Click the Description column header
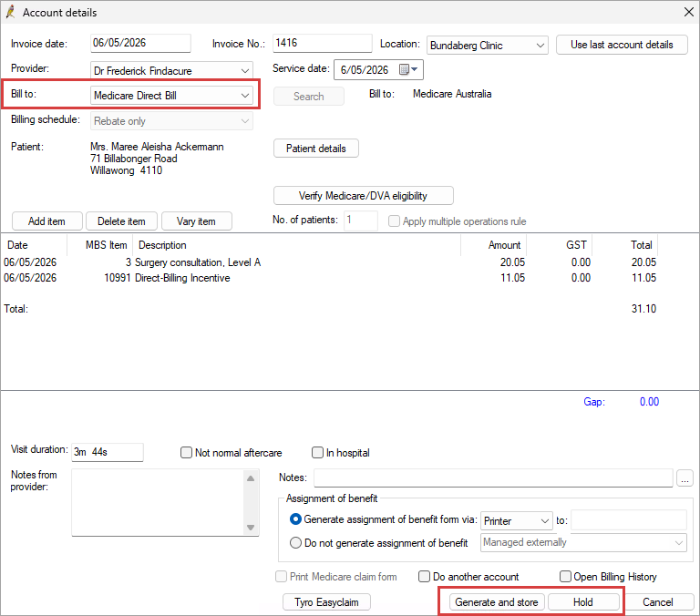 point(296,245)
